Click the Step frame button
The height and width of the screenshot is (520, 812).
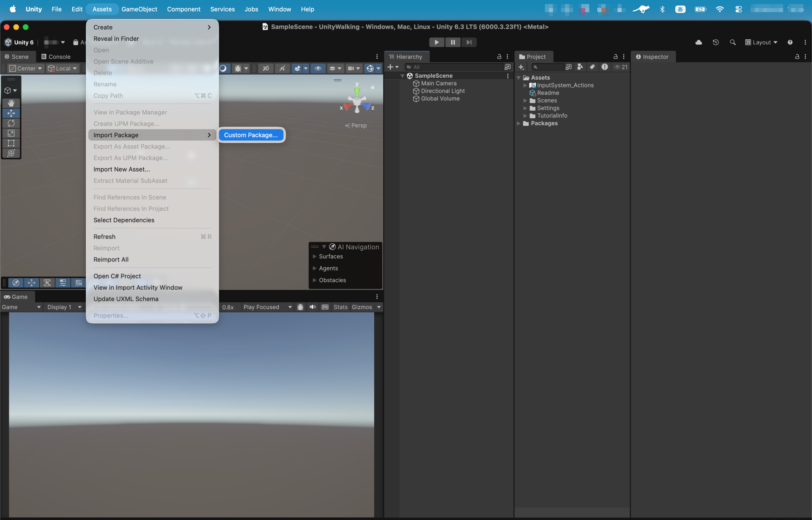click(469, 42)
